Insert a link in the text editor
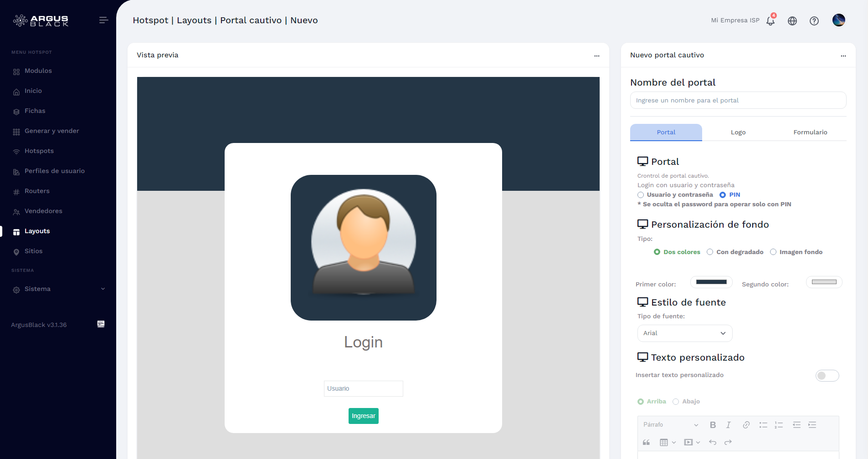868x459 pixels. [746, 425]
